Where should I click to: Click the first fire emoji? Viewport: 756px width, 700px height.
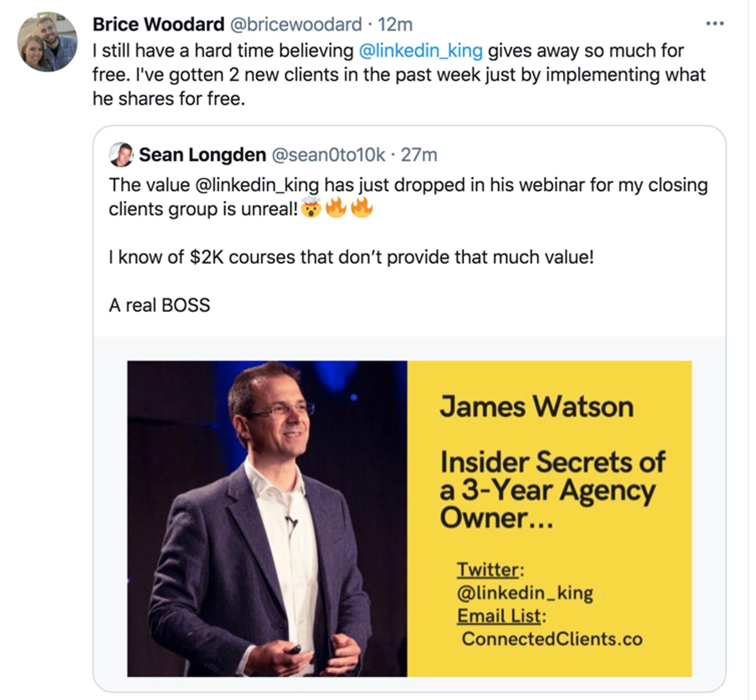click(336, 207)
